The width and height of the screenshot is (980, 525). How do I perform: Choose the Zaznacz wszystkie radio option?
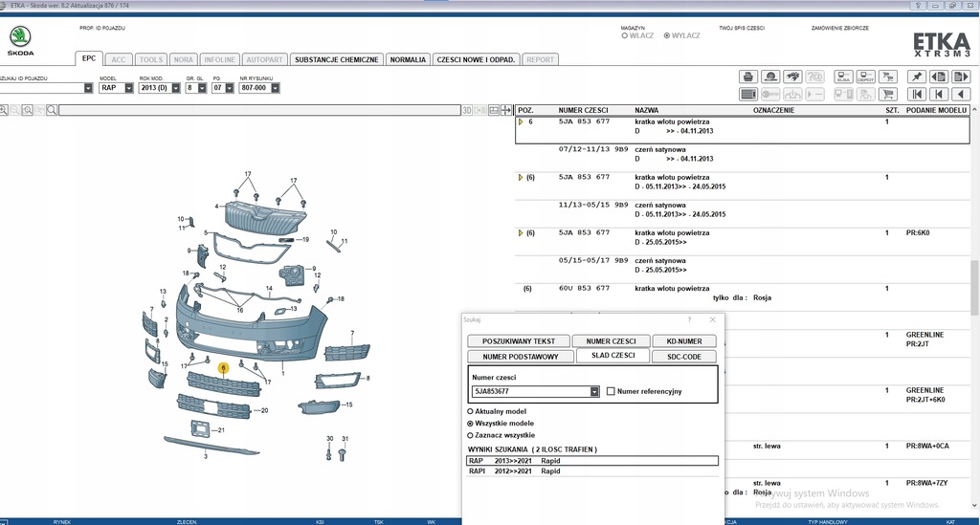pos(469,434)
